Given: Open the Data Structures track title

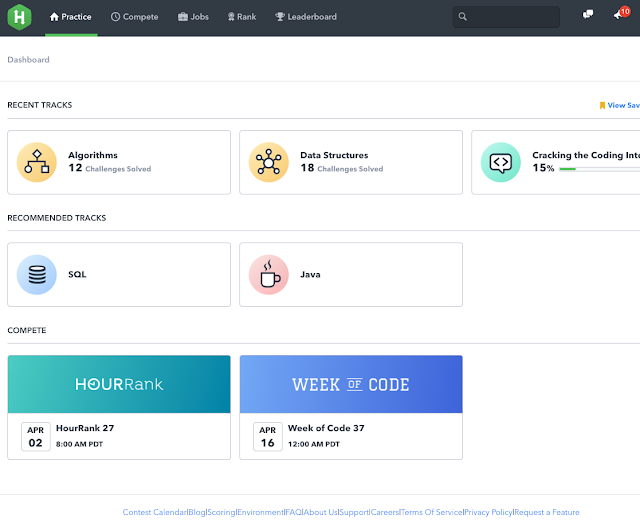Looking at the screenshot, I should click(334, 155).
